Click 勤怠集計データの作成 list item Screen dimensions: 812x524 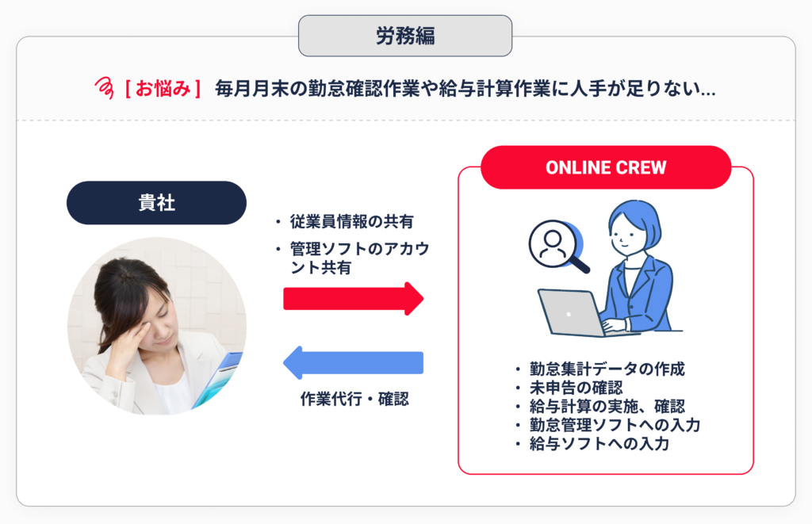pos(607,369)
